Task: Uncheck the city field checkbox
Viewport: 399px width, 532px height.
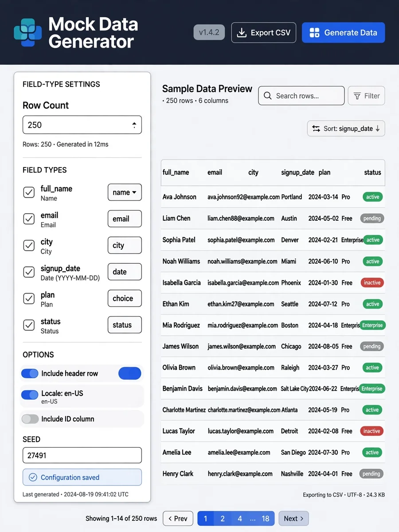Action: pos(29,246)
